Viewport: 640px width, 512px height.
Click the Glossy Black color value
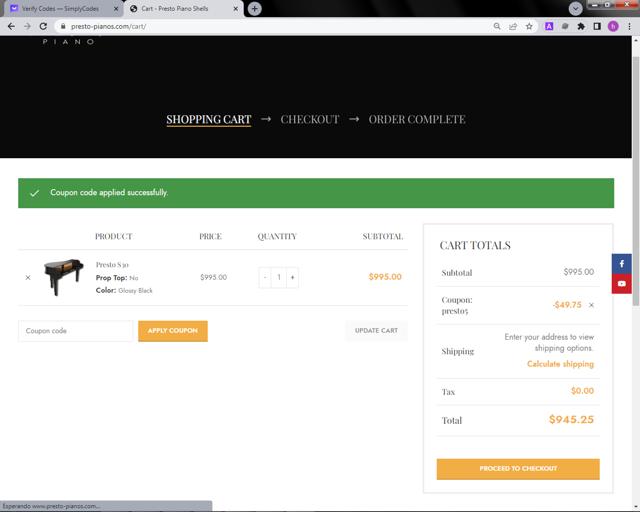[136, 291]
